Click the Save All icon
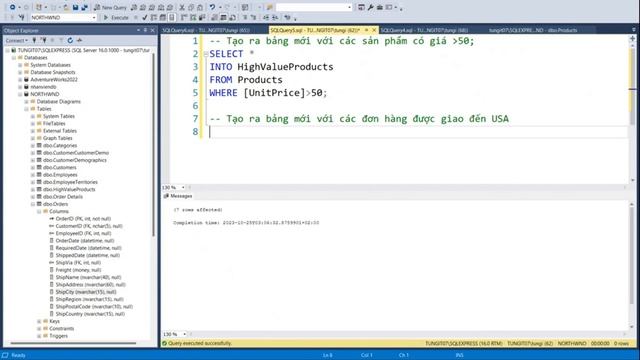 84,7
